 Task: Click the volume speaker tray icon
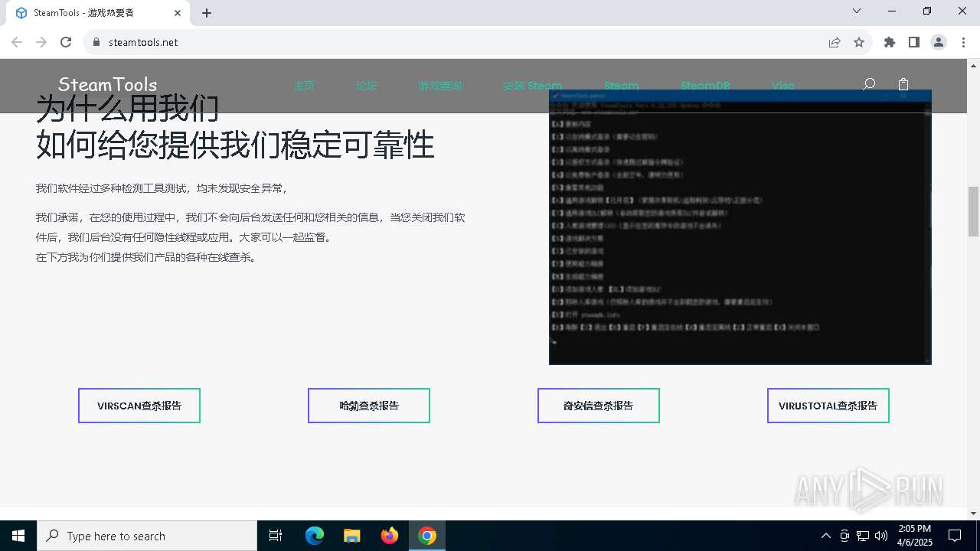[881, 536]
